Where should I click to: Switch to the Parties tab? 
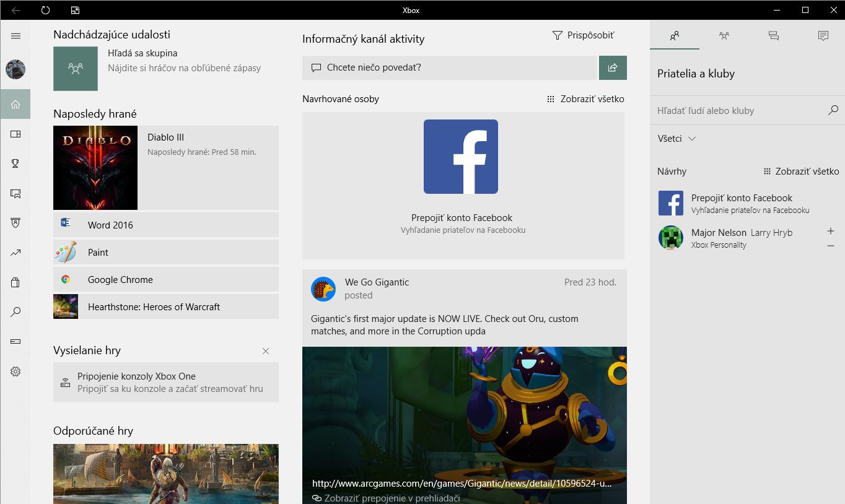coord(724,35)
